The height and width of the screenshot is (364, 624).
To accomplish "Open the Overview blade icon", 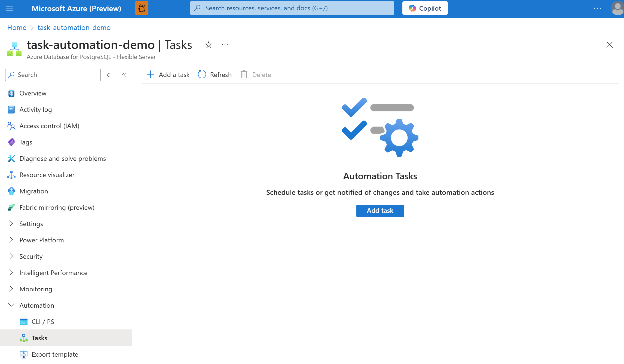I will (x=11, y=93).
